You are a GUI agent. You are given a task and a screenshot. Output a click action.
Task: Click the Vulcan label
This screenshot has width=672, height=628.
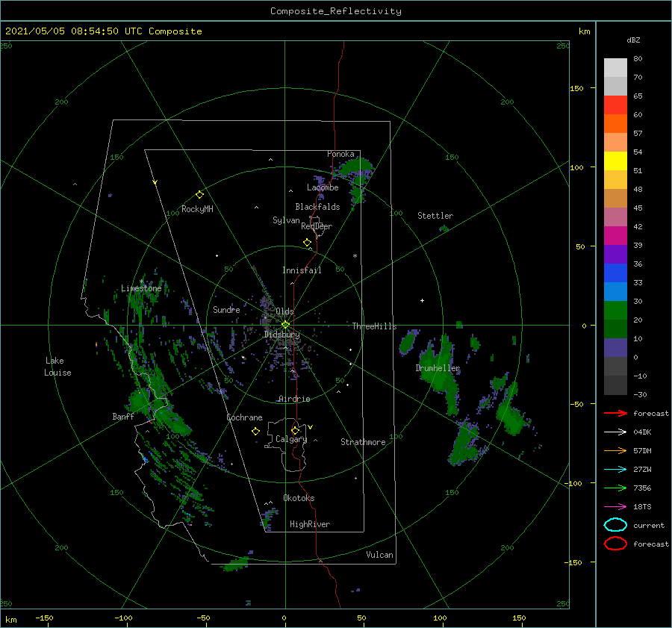[x=379, y=555]
